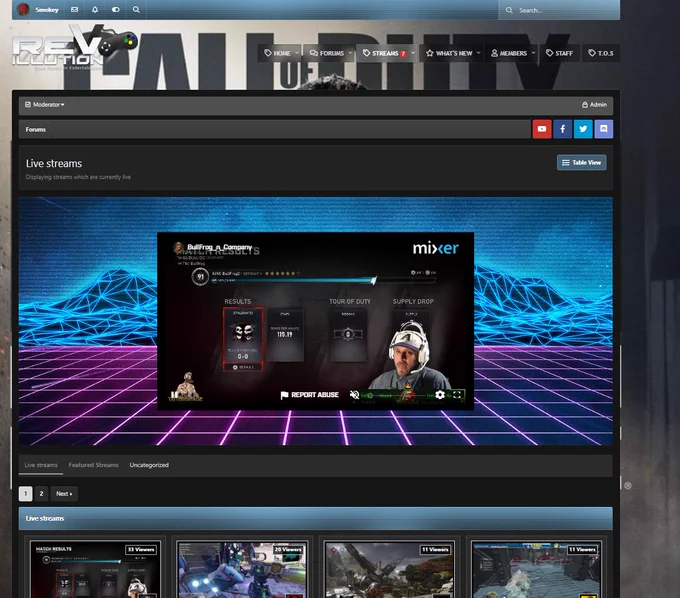The height and width of the screenshot is (598, 680).
Task: Click the BullFrog_n_Company channel name
Action: [219, 247]
